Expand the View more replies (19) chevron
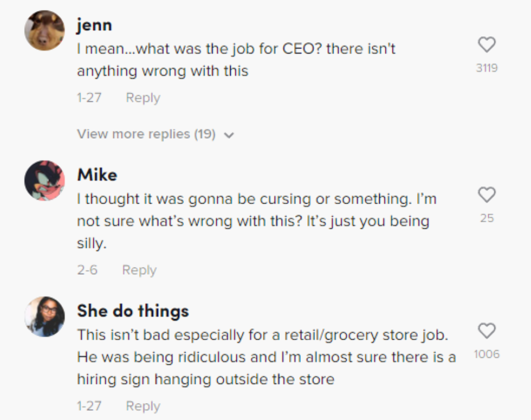 [229, 135]
